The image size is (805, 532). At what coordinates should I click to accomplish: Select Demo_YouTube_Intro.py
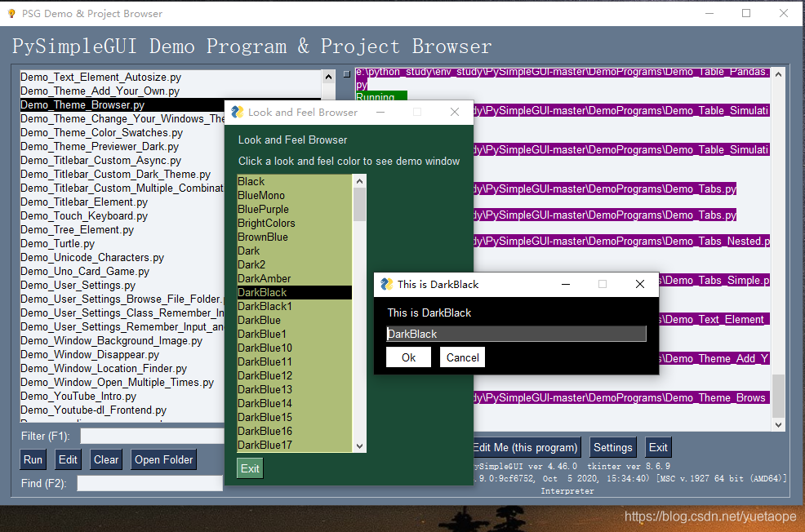122,396
